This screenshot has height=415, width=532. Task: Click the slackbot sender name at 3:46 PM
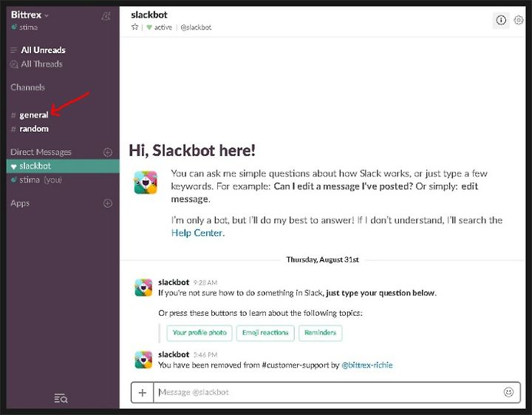(174, 354)
